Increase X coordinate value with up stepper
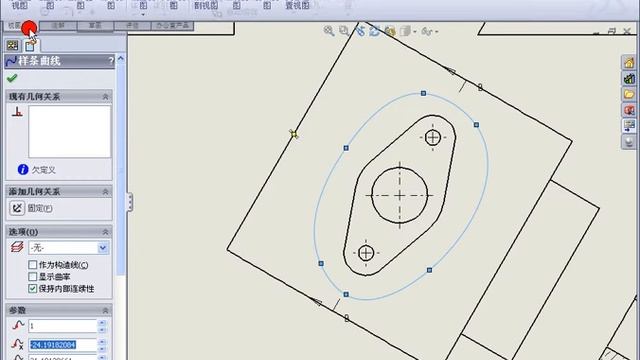This screenshot has height=360, width=640. click(x=102, y=342)
